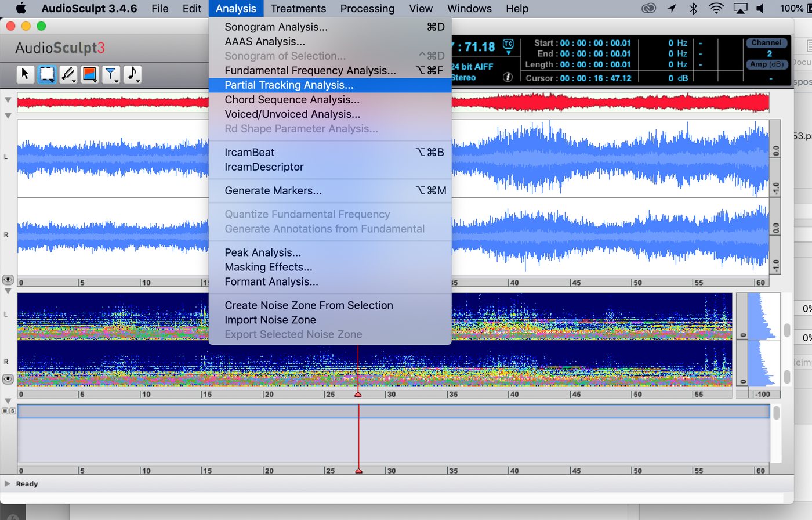Choose Generate Markers...
The image size is (812, 520).
(330, 190)
